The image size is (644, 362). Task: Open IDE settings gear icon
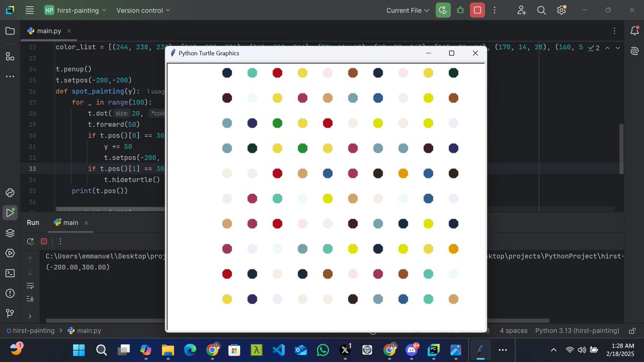pyautogui.click(x=561, y=10)
